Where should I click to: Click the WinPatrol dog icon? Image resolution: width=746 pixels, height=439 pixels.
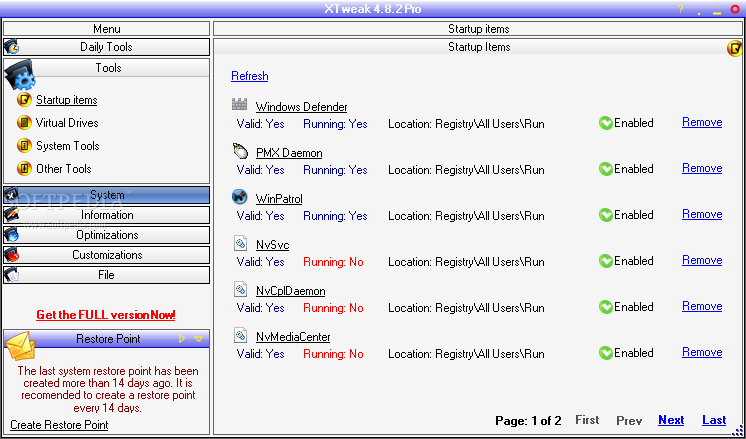[240, 196]
